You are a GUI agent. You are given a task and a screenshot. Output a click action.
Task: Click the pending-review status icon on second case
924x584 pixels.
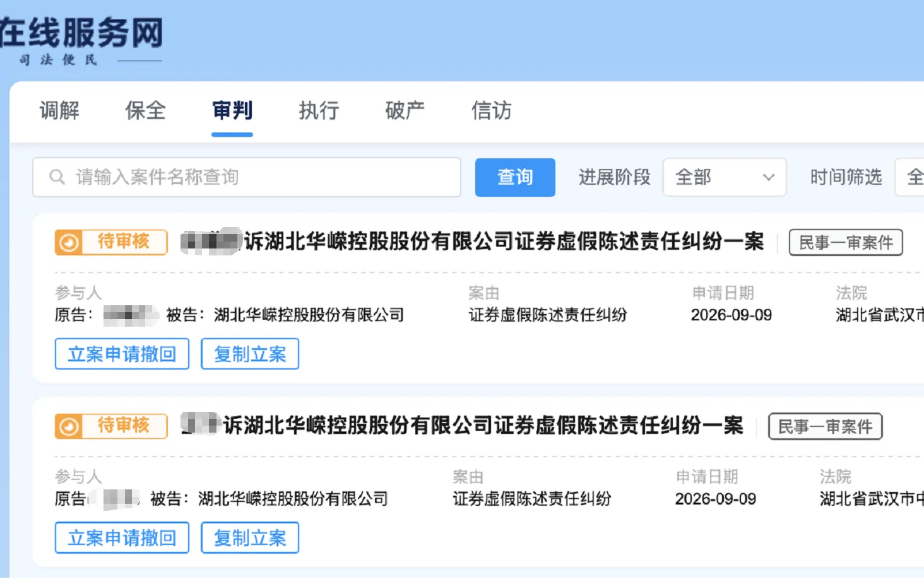point(69,427)
